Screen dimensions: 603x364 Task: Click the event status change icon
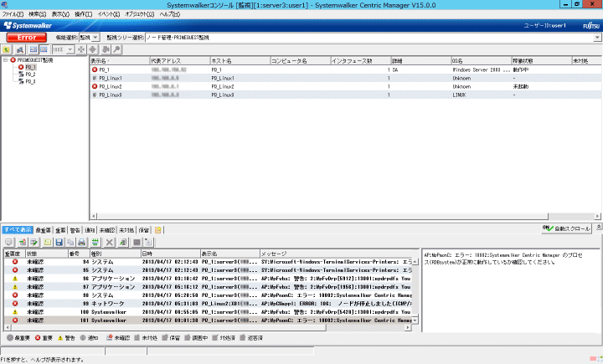(x=23, y=242)
